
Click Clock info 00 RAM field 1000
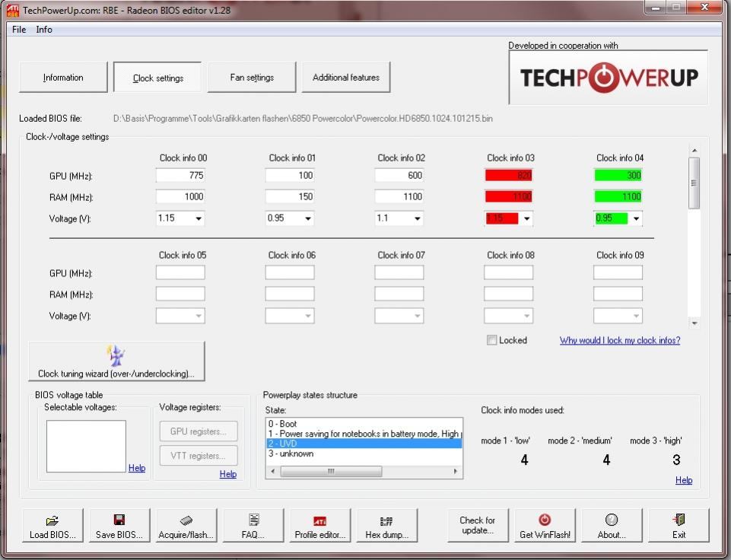pos(180,196)
